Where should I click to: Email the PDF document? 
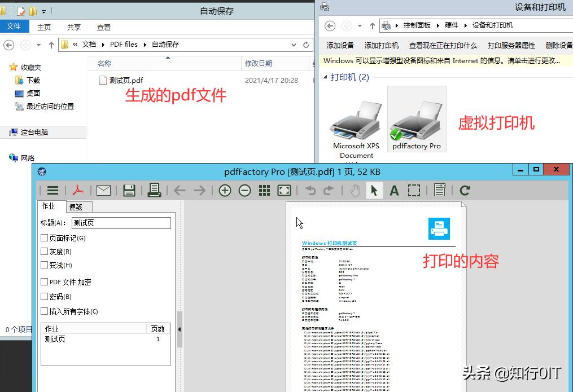pyautogui.click(x=103, y=190)
